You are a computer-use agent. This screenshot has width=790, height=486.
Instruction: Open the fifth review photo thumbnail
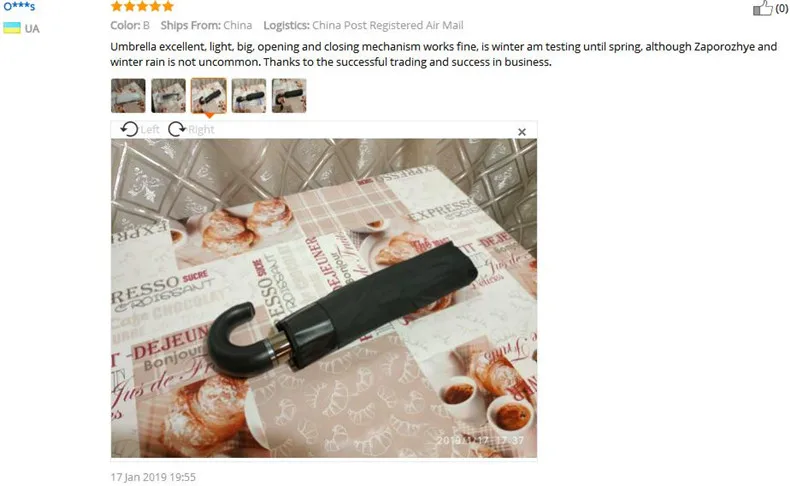[x=289, y=96]
